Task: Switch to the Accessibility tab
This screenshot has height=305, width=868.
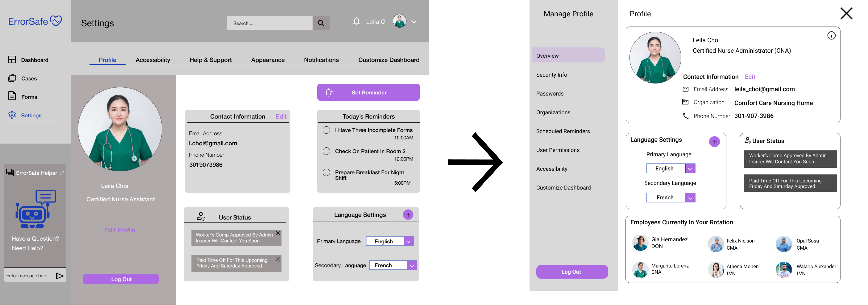Action: pos(153,60)
